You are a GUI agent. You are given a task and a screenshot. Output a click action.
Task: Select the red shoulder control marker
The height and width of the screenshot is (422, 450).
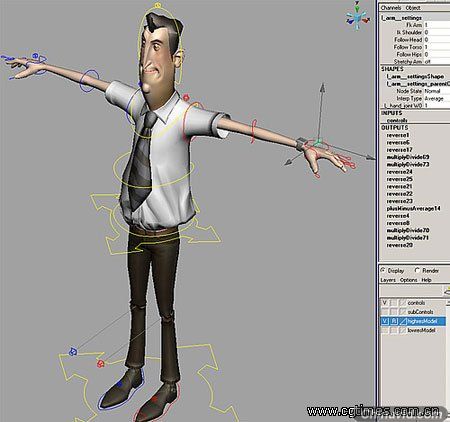pyautogui.click(x=186, y=98)
